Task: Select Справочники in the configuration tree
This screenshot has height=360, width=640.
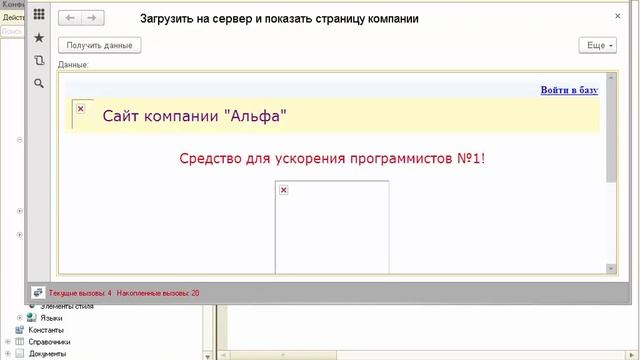Action: 49,342
